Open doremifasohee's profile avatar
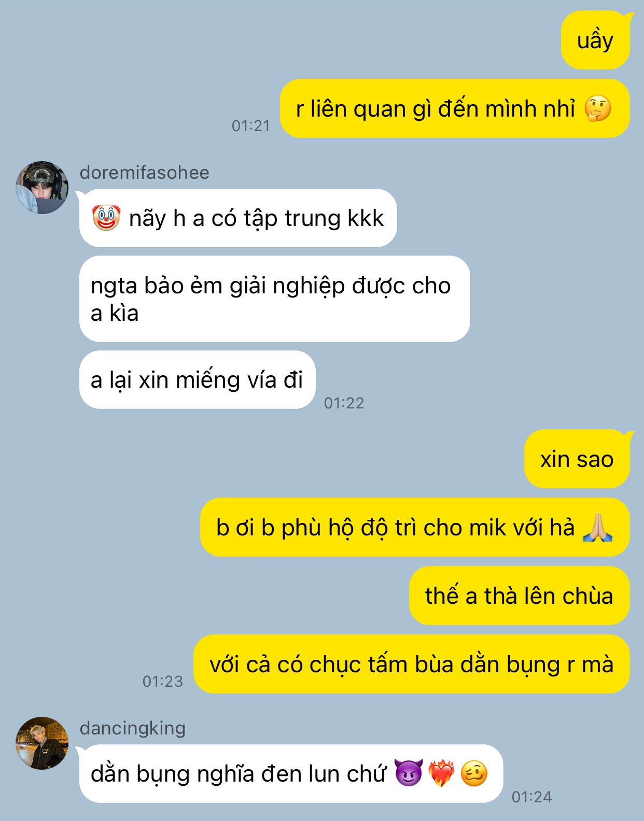Viewport: 644px width, 821px height. 42,188
